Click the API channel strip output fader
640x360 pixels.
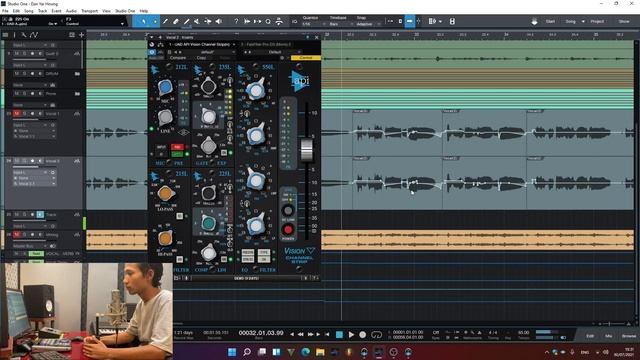(307, 150)
